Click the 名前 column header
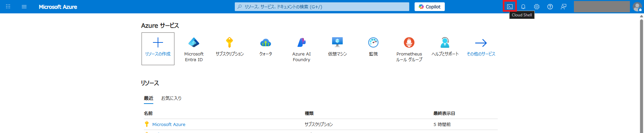Screen dimensions: 644x133 [x=148, y=114]
